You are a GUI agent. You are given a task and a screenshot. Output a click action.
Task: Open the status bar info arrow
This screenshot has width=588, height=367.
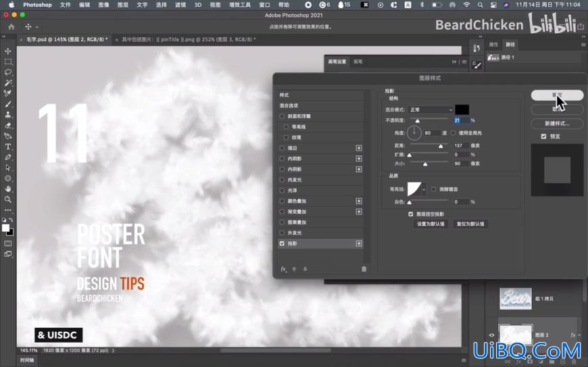[114, 351]
